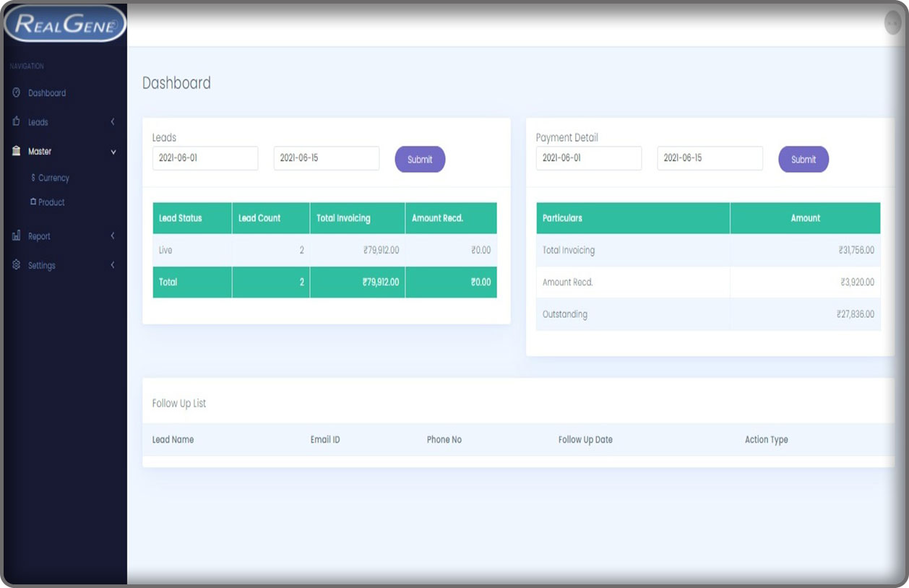Screen dimensions: 909x588
Task: Collapse the Master menu chevron
Action: click(113, 152)
